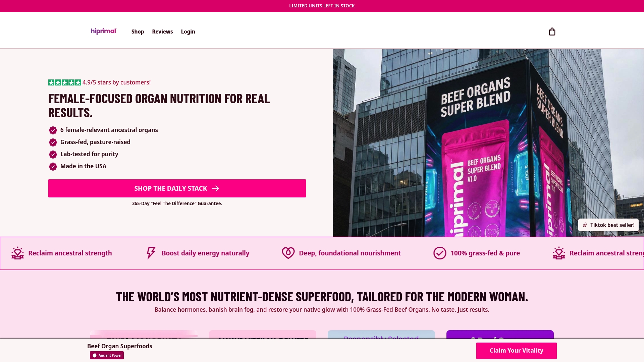This screenshot has height=362, width=644.
Task: Click checkmark badge beside 'Made in the USA'
Action: pos(53,166)
